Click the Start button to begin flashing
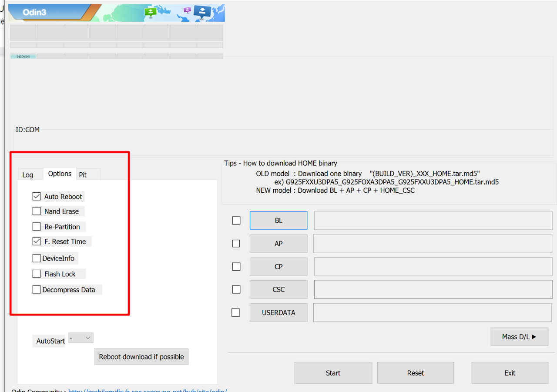This screenshot has height=392, width=557. click(333, 373)
